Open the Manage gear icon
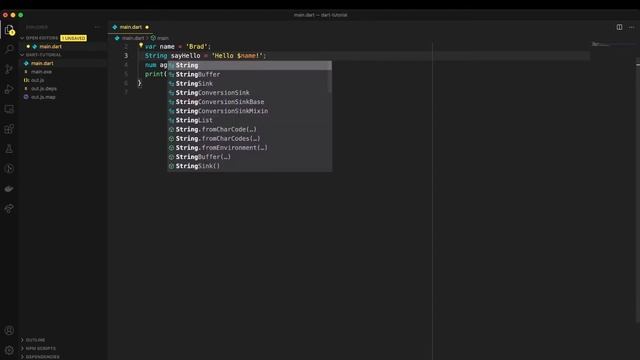 point(9,350)
